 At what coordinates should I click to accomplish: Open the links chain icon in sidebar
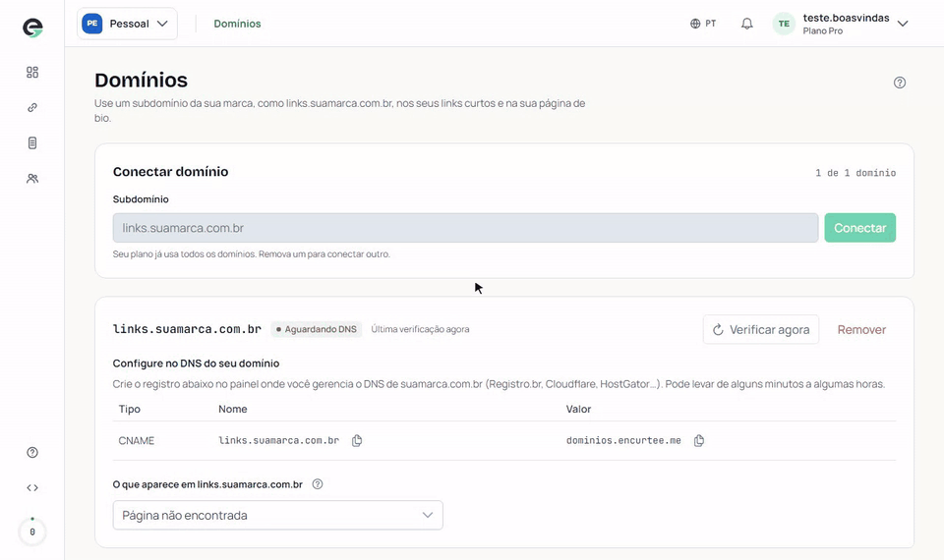pyautogui.click(x=32, y=108)
